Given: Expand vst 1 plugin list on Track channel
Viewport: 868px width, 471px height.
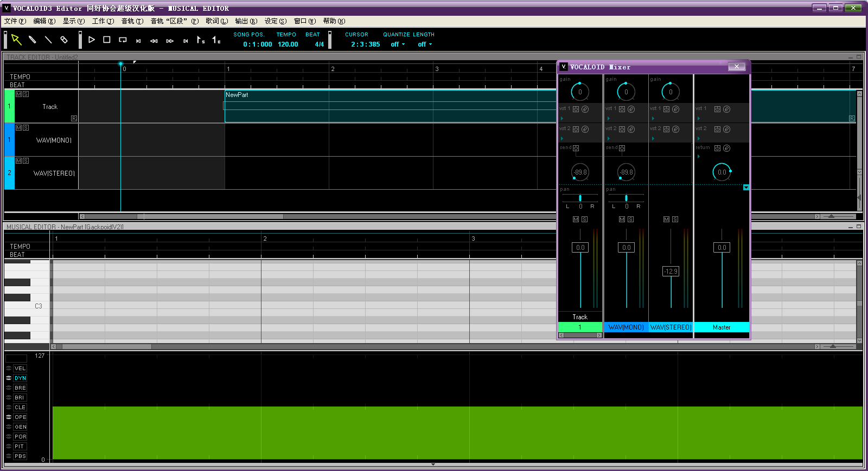Looking at the screenshot, I should click(562, 118).
